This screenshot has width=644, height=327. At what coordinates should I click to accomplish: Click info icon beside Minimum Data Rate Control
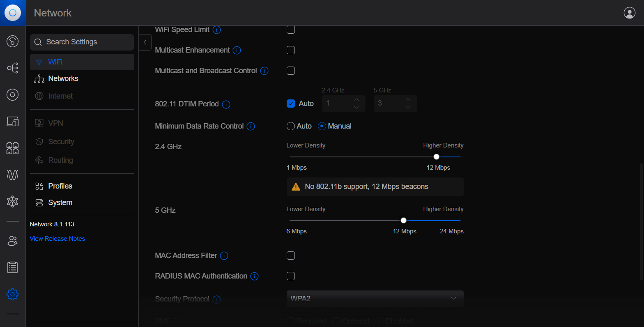click(x=251, y=126)
